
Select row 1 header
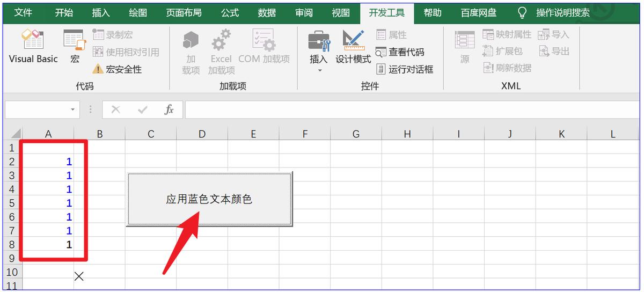click(x=12, y=148)
